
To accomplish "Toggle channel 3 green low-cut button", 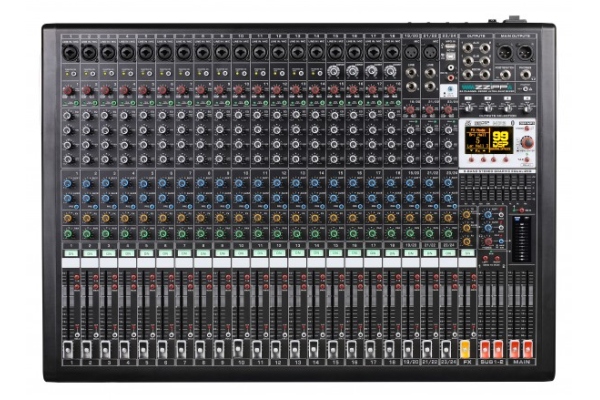I will point(114,103).
